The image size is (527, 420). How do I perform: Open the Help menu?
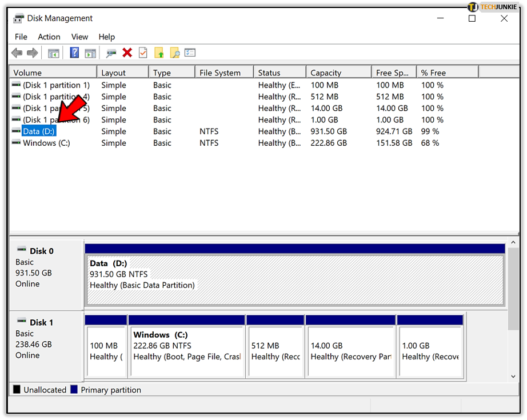tap(106, 37)
